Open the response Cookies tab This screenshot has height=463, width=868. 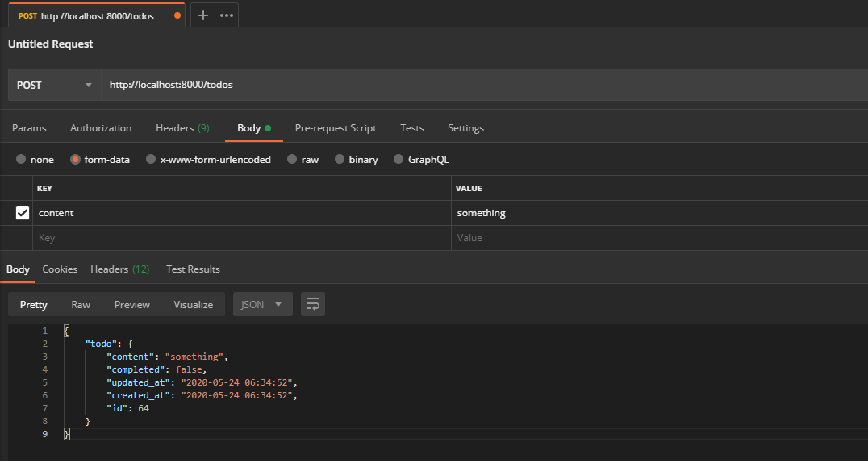[60, 269]
